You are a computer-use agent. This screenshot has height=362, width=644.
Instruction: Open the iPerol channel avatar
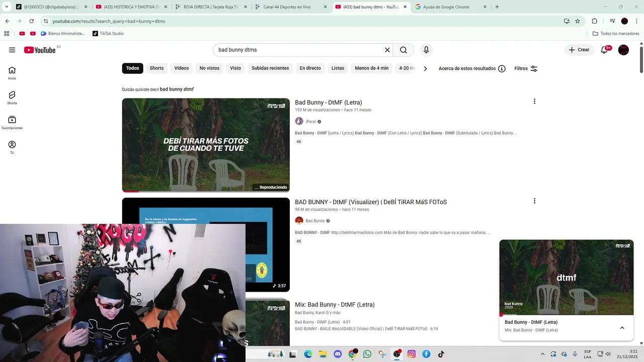tap(299, 121)
